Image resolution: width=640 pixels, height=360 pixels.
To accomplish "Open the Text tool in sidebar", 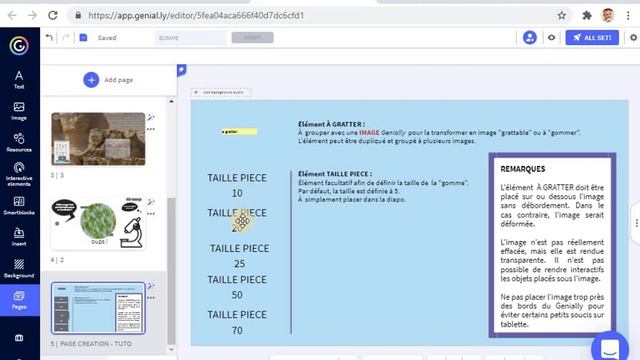I will [x=19, y=80].
